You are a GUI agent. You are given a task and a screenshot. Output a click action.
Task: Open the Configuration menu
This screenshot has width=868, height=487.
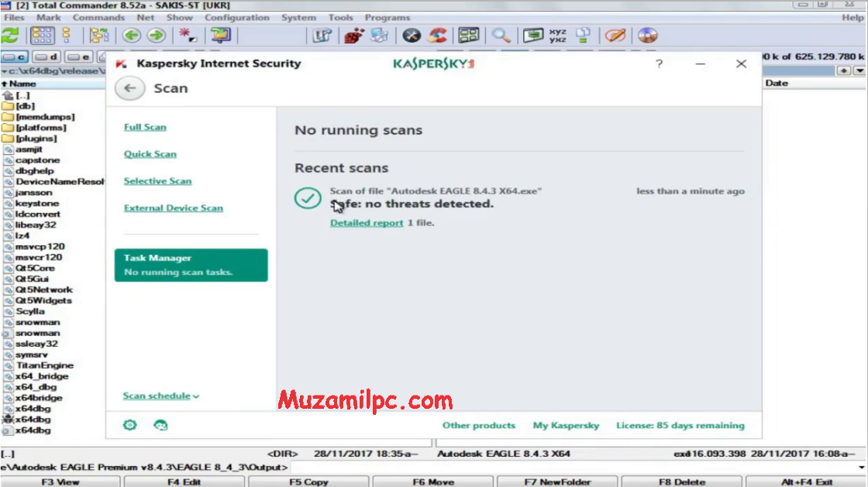(237, 18)
